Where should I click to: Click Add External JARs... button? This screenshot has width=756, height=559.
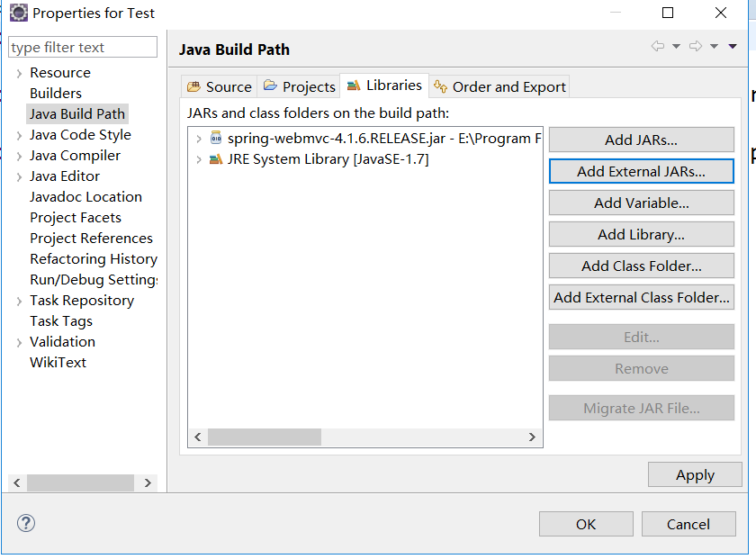pos(641,171)
